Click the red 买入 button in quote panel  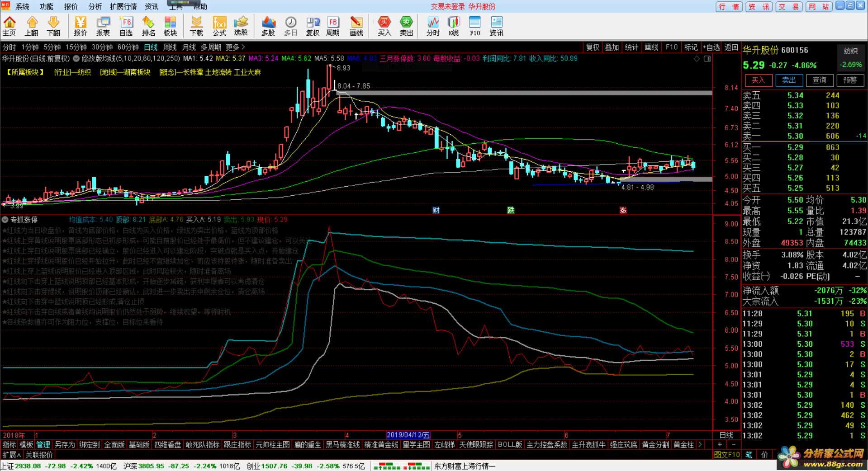click(758, 80)
